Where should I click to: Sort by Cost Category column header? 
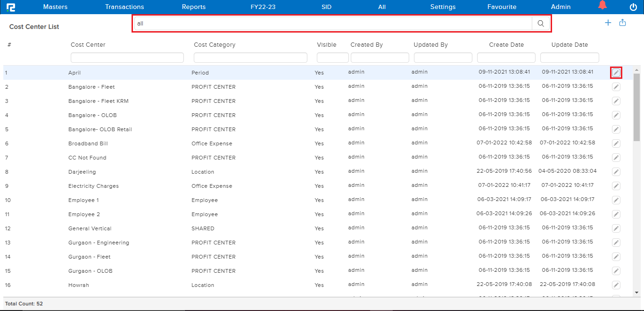point(215,45)
